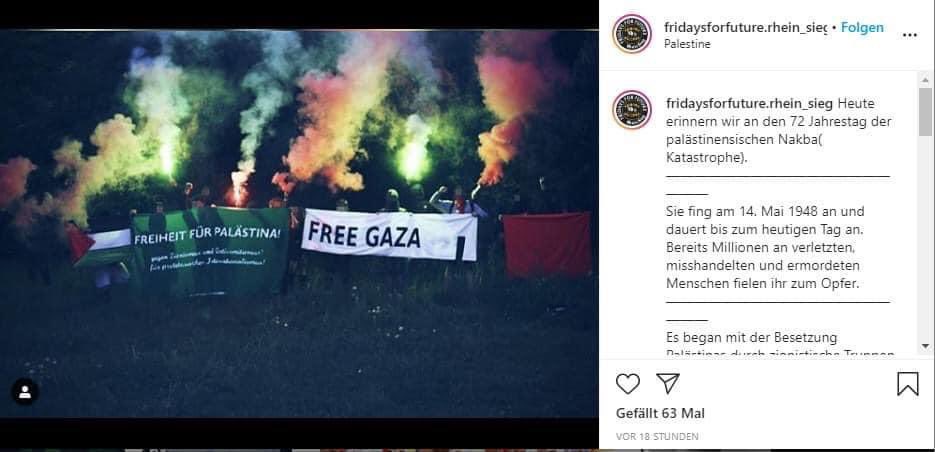The height and width of the screenshot is (452, 935).
Task: Share the post via paper plane icon
Action: pos(668,383)
